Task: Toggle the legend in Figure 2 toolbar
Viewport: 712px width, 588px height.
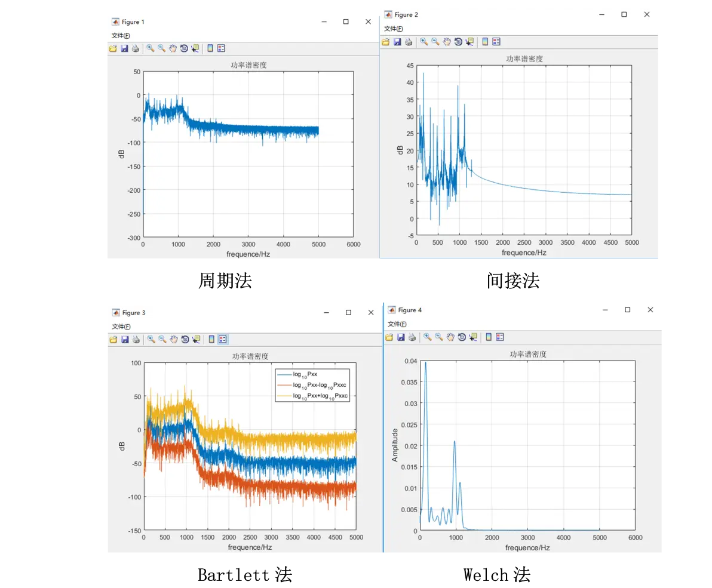Action: click(496, 42)
